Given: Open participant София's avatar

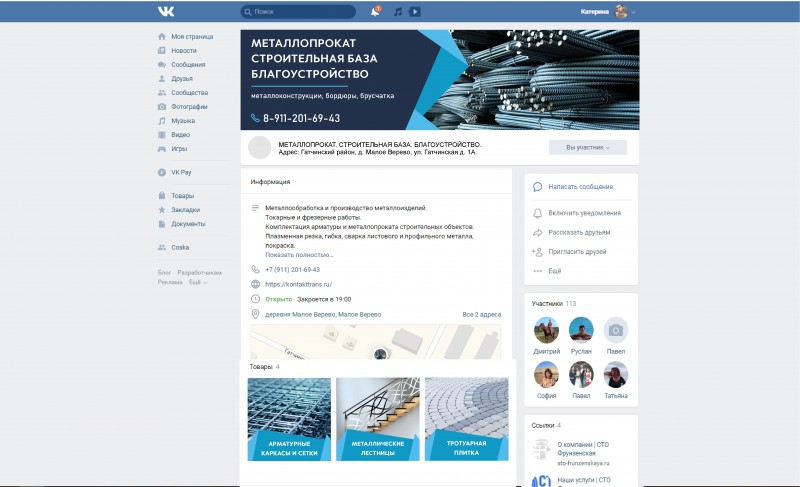Looking at the screenshot, I should 546,374.
